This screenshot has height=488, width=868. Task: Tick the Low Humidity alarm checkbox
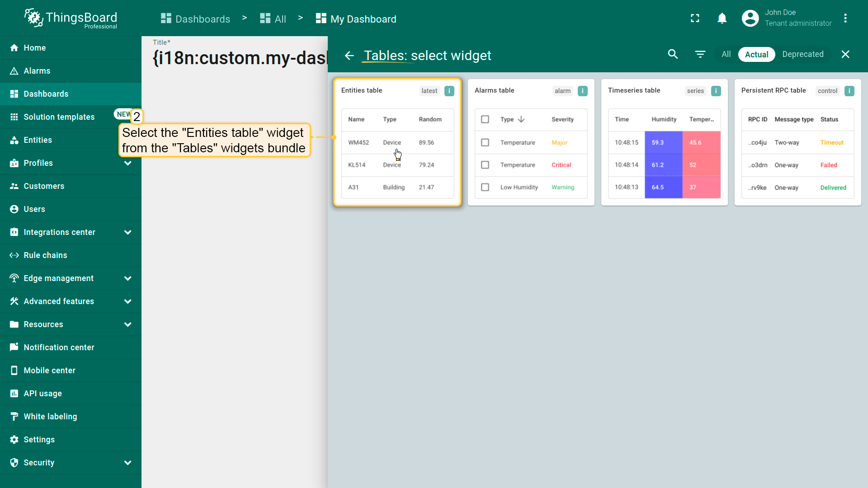[485, 187]
